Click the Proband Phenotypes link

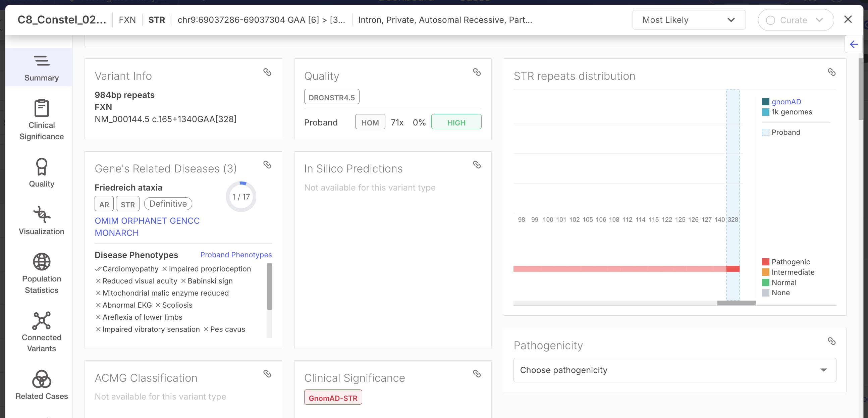236,255
